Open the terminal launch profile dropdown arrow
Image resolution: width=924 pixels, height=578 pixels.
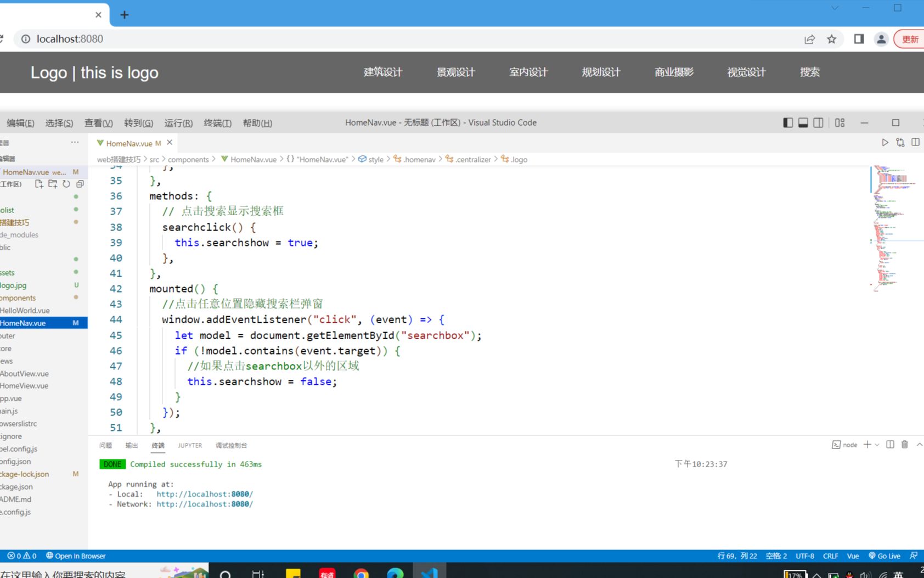pos(877,445)
